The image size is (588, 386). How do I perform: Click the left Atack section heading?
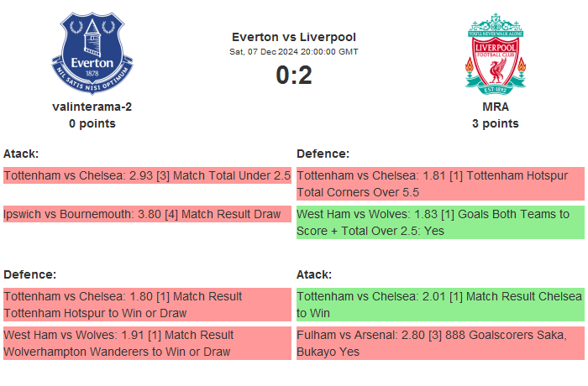(x=21, y=154)
